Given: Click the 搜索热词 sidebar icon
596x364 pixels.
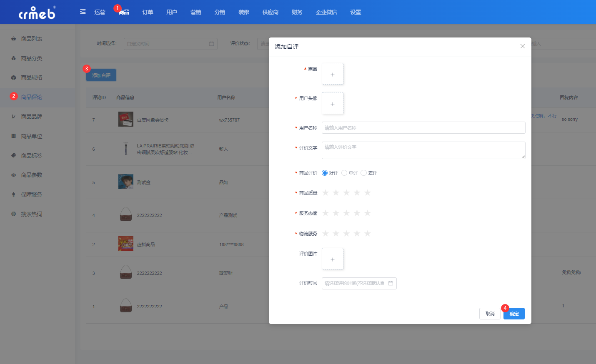Looking at the screenshot, I should click(13, 214).
